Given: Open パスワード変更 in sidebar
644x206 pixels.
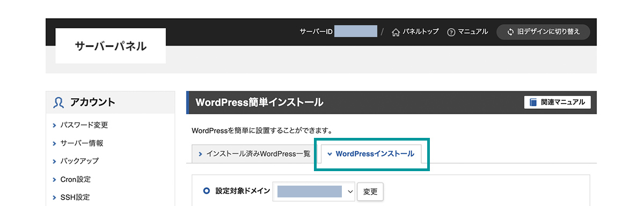Looking at the screenshot, I should (x=84, y=125).
